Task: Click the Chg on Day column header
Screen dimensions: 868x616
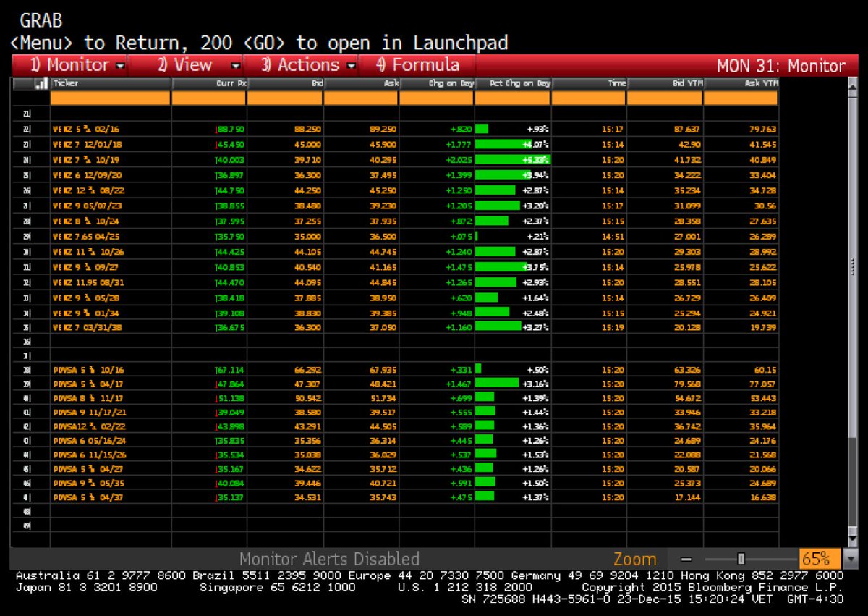Action: tap(437, 83)
